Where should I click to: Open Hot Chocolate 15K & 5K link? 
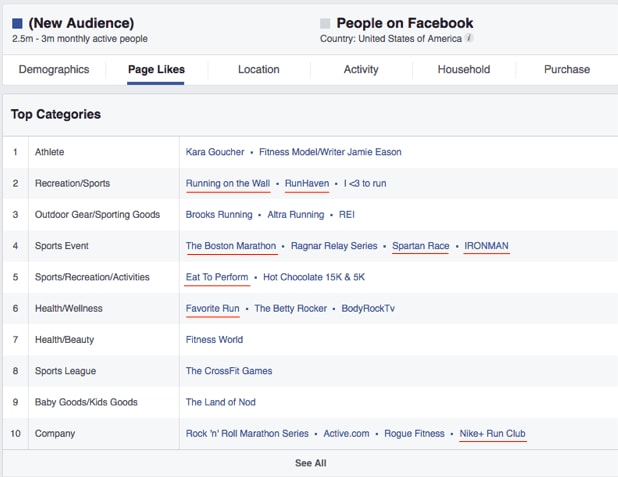314,277
